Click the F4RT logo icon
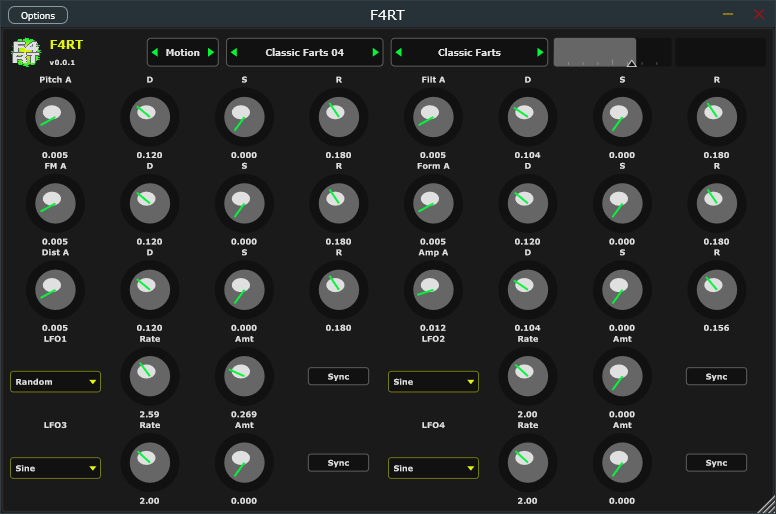 click(x=26, y=52)
